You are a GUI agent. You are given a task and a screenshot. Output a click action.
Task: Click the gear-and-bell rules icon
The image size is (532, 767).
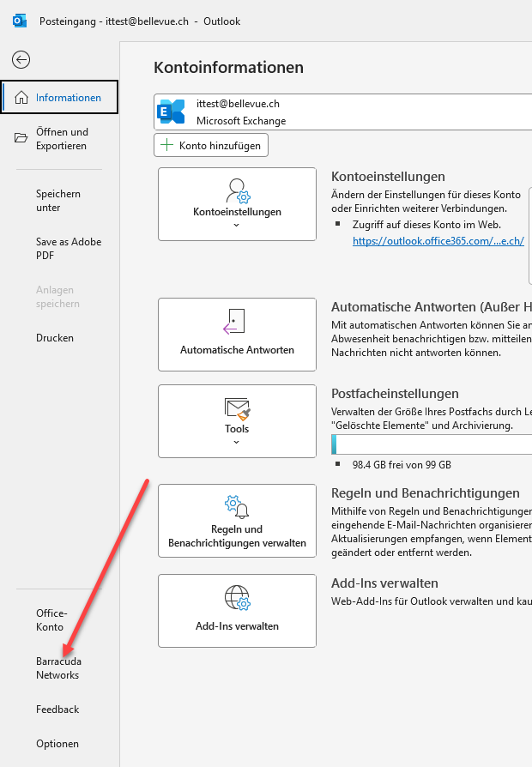coord(237,507)
